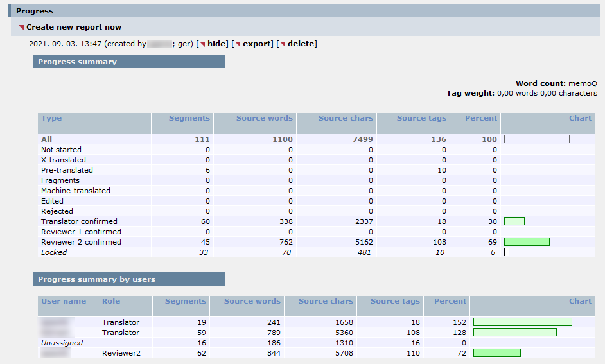
Task: Click the red arrow icon before hide
Action: [x=202, y=44]
